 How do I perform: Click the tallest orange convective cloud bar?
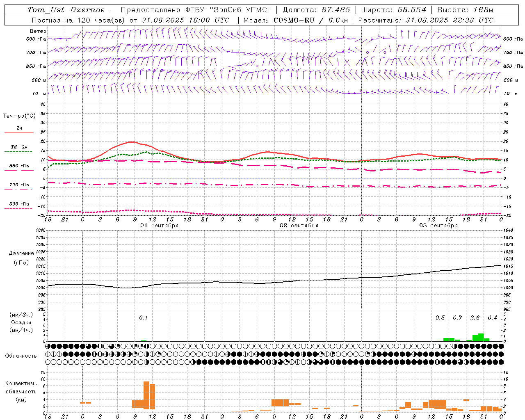[x=146, y=395]
